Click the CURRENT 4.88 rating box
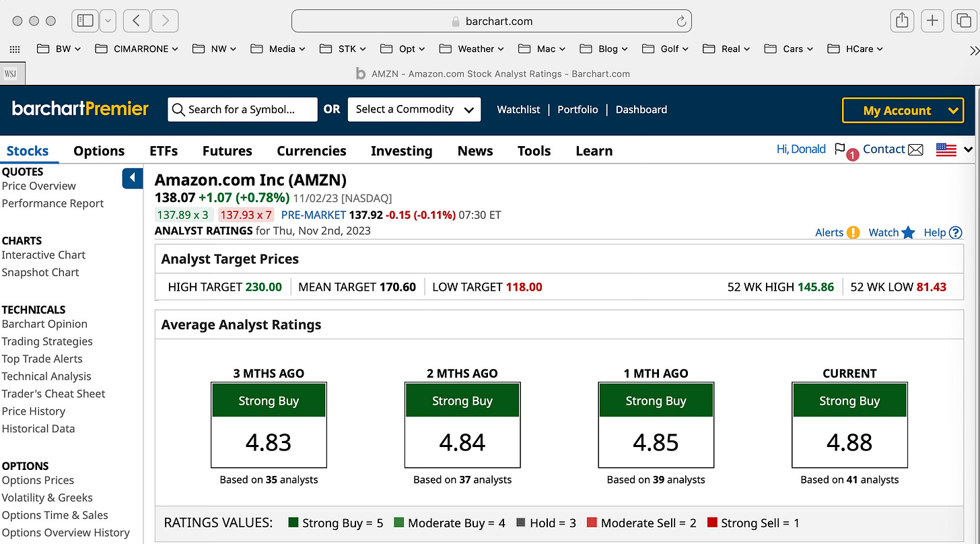The height and width of the screenshot is (544, 980). pos(849,425)
